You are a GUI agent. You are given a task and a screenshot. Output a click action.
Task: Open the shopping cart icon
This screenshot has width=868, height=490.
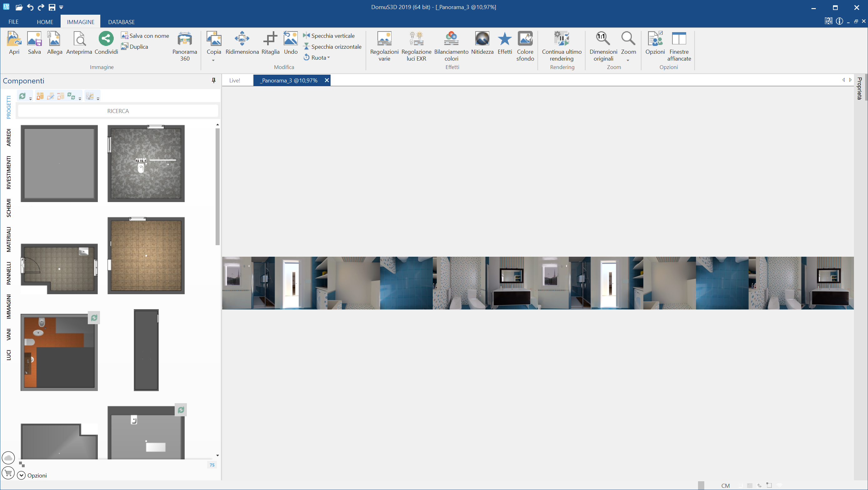coord(8,473)
